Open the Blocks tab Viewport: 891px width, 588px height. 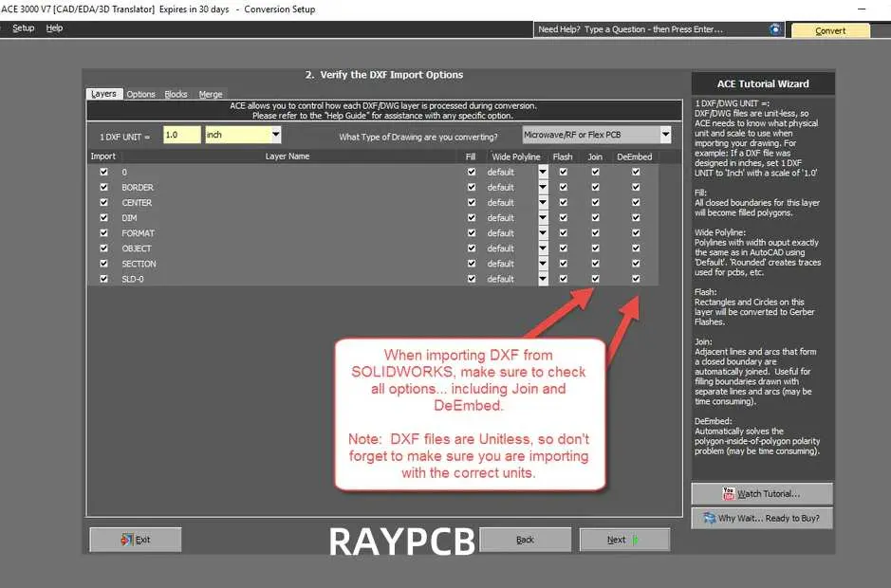pos(176,95)
